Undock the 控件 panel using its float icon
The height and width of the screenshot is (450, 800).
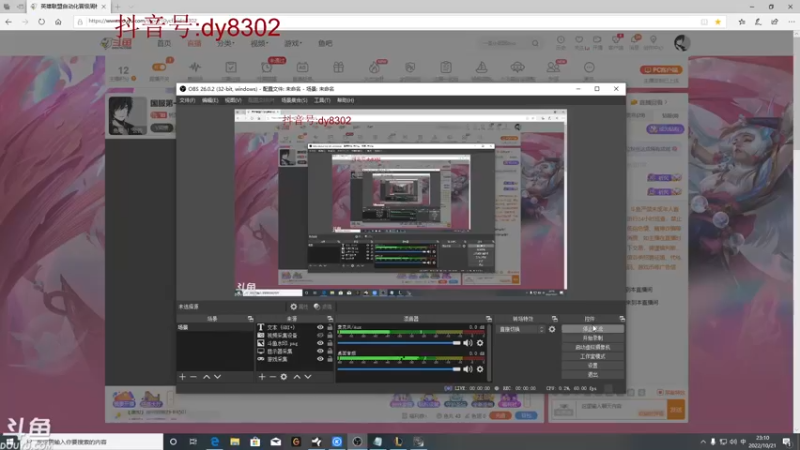[x=622, y=319]
